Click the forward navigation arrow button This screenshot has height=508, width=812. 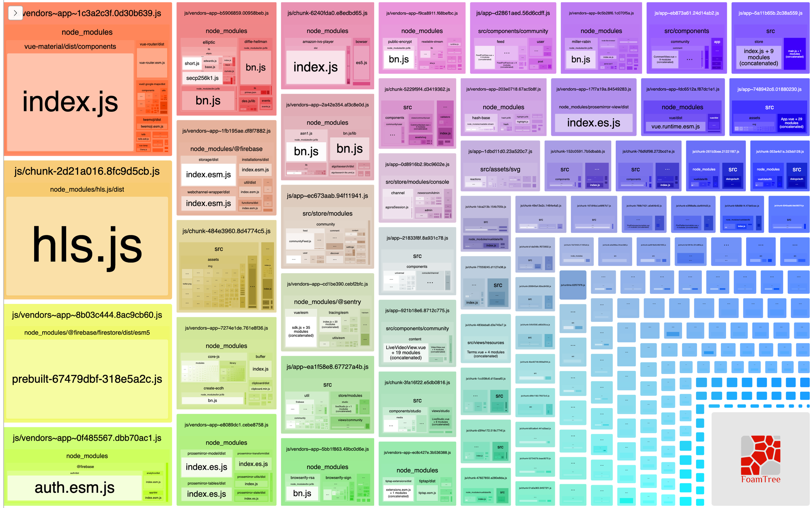pyautogui.click(x=15, y=13)
